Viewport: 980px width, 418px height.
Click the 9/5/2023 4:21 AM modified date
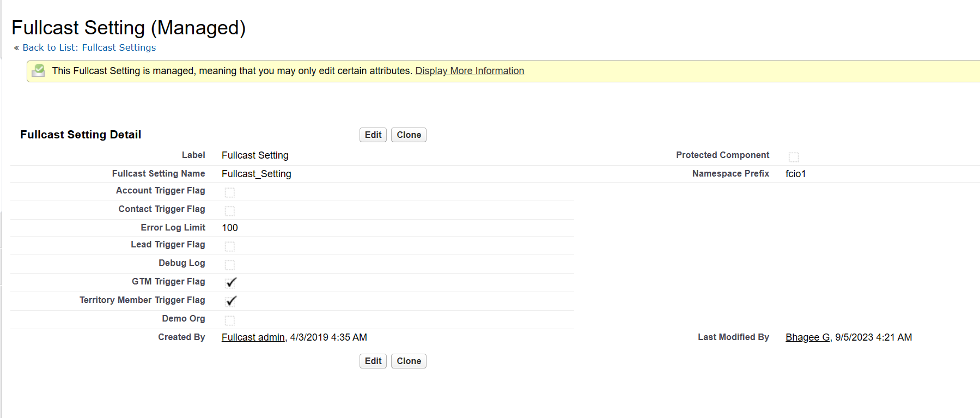873,337
